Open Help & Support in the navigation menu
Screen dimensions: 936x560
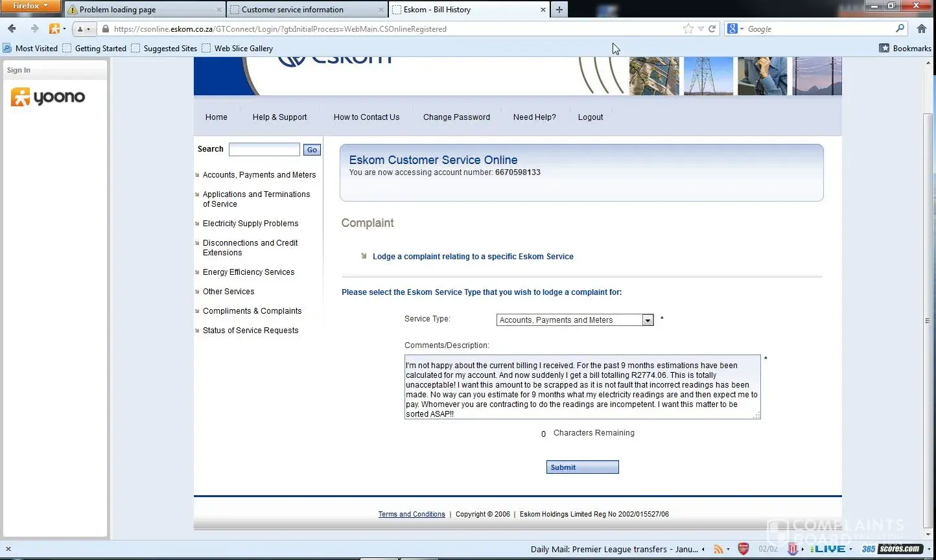point(279,117)
